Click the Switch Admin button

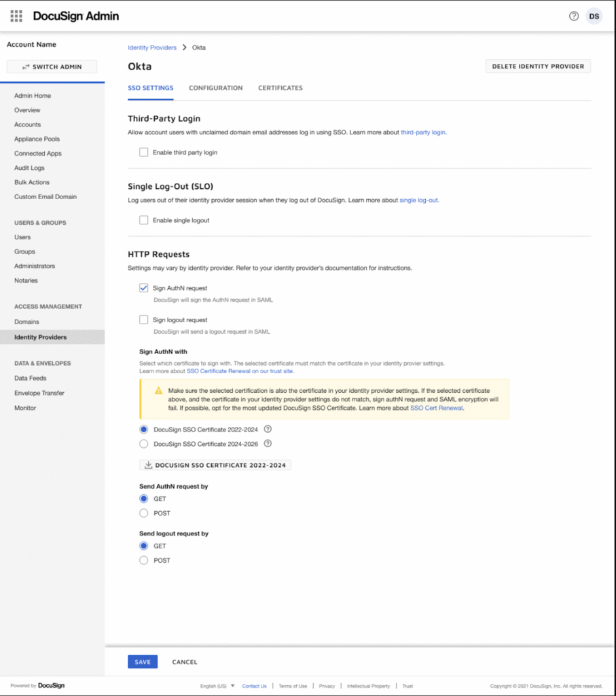pos(52,67)
